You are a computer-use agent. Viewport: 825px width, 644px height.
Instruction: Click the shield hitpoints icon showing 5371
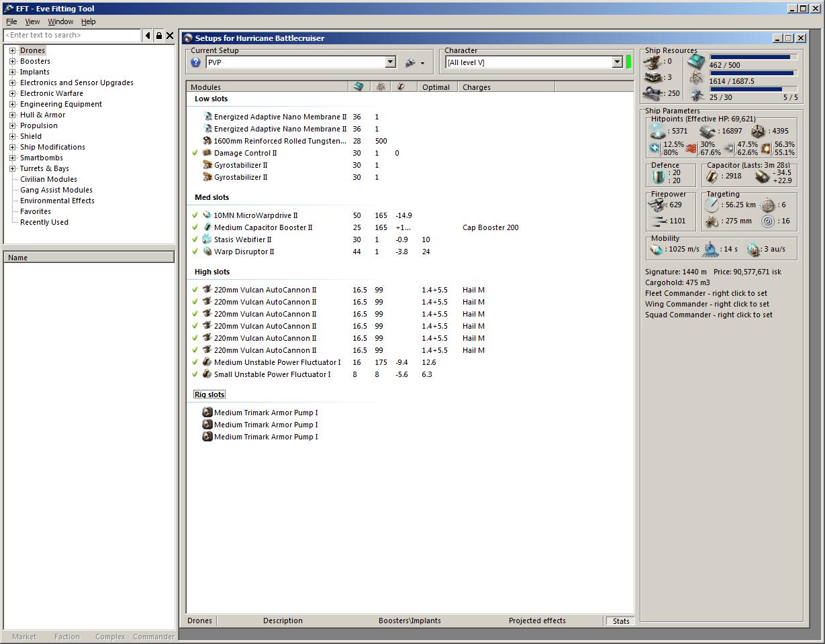pyautogui.click(x=659, y=131)
